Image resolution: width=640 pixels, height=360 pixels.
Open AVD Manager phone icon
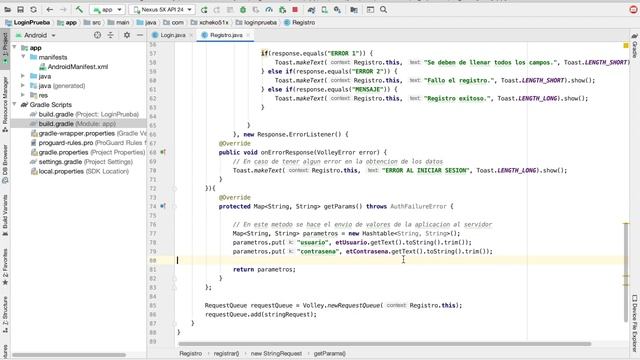tap(324, 9)
